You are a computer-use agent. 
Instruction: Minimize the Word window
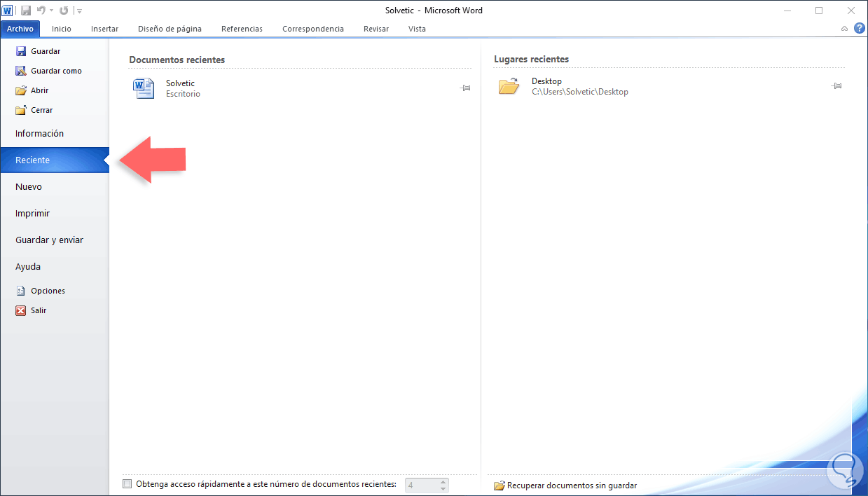pos(787,11)
